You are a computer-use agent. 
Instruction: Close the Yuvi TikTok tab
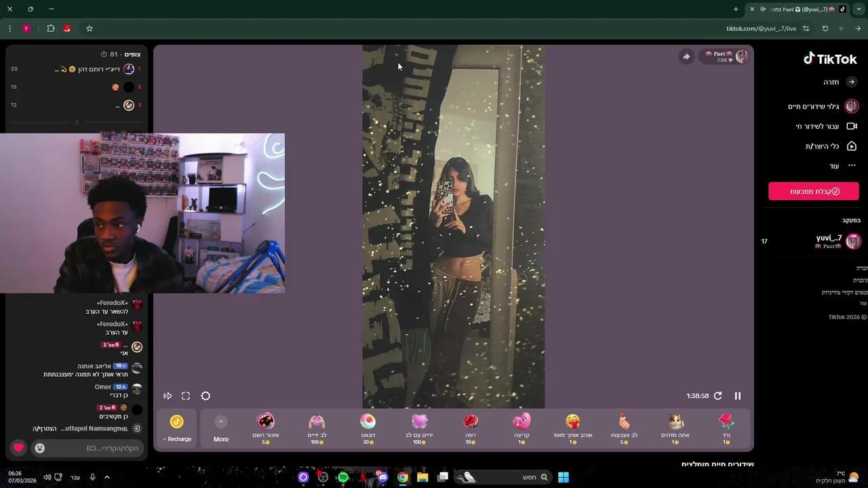click(x=751, y=9)
